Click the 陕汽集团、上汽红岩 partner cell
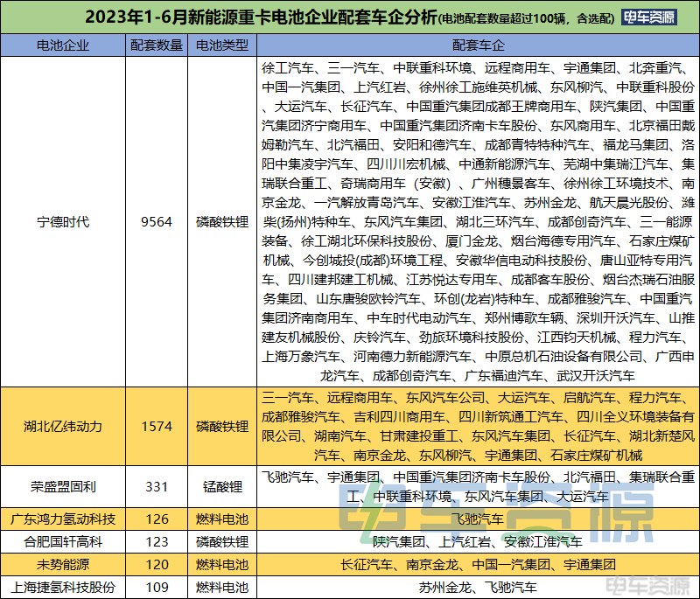The image size is (700, 599). click(x=478, y=542)
